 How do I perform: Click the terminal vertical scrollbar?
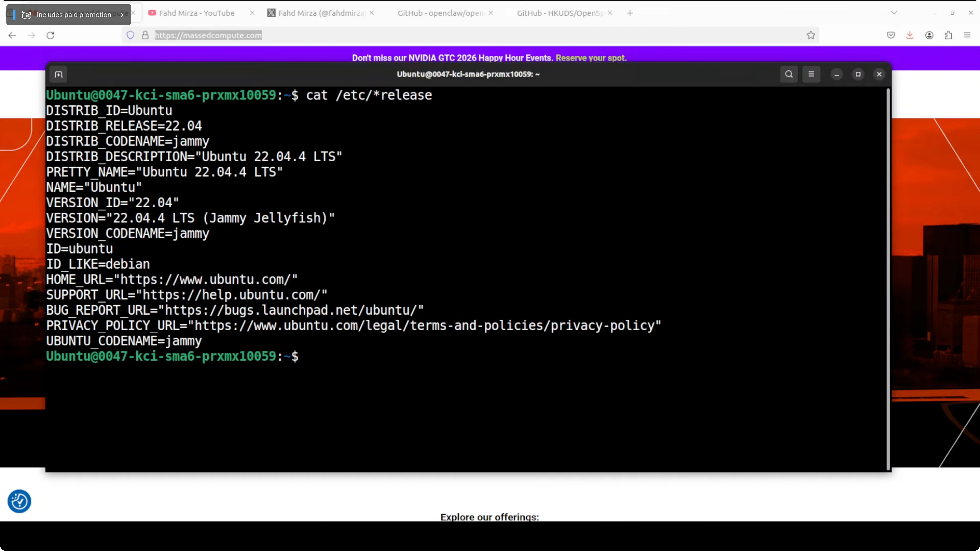click(888, 279)
